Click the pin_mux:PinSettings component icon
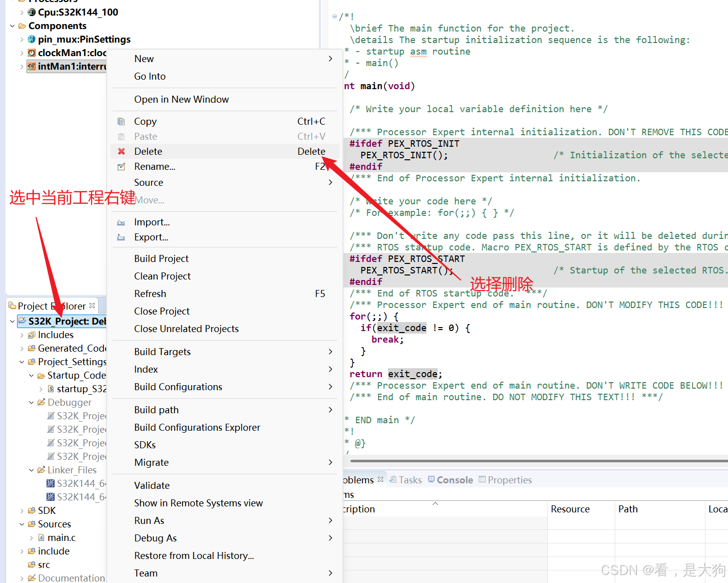The image size is (728, 583). [32, 39]
